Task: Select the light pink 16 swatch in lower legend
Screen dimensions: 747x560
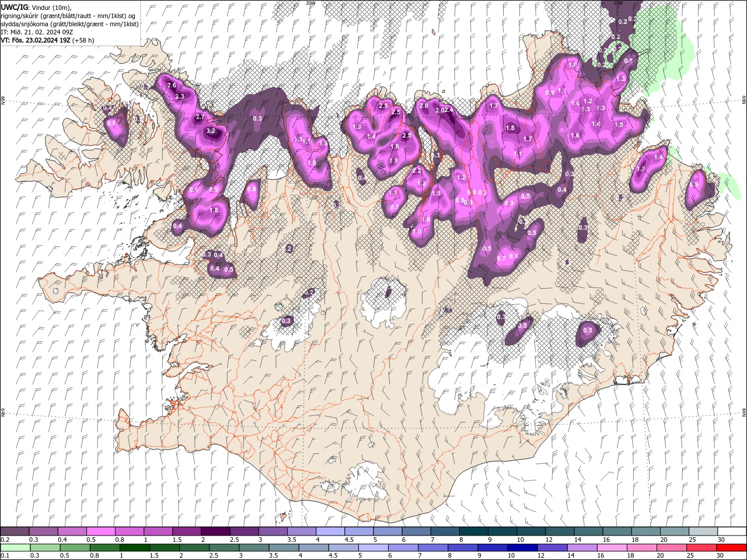Action: pyautogui.click(x=612, y=548)
